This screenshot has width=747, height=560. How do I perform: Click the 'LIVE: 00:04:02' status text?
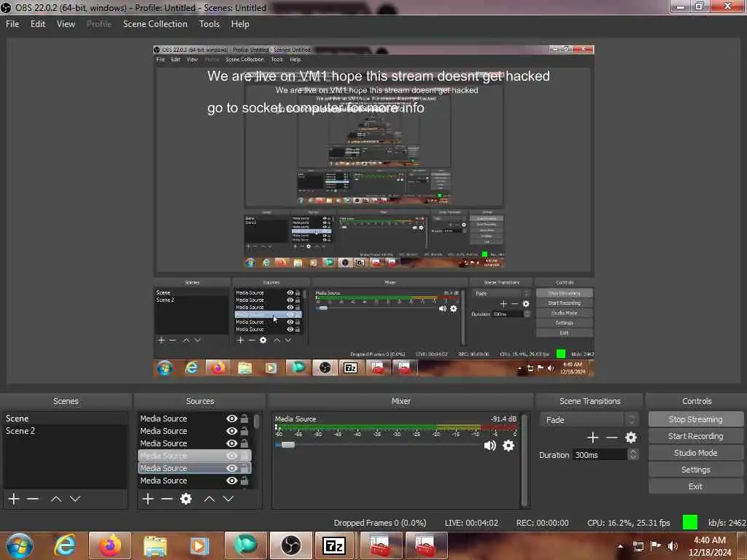pyautogui.click(x=471, y=523)
